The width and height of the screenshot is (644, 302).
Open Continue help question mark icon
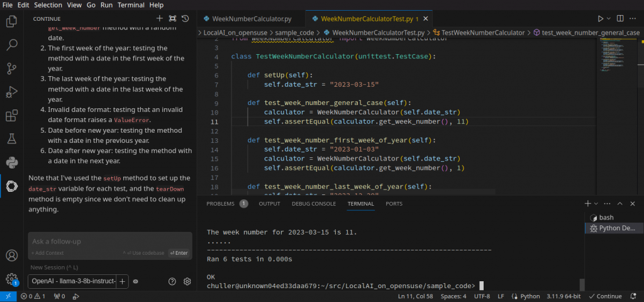tap(172, 281)
